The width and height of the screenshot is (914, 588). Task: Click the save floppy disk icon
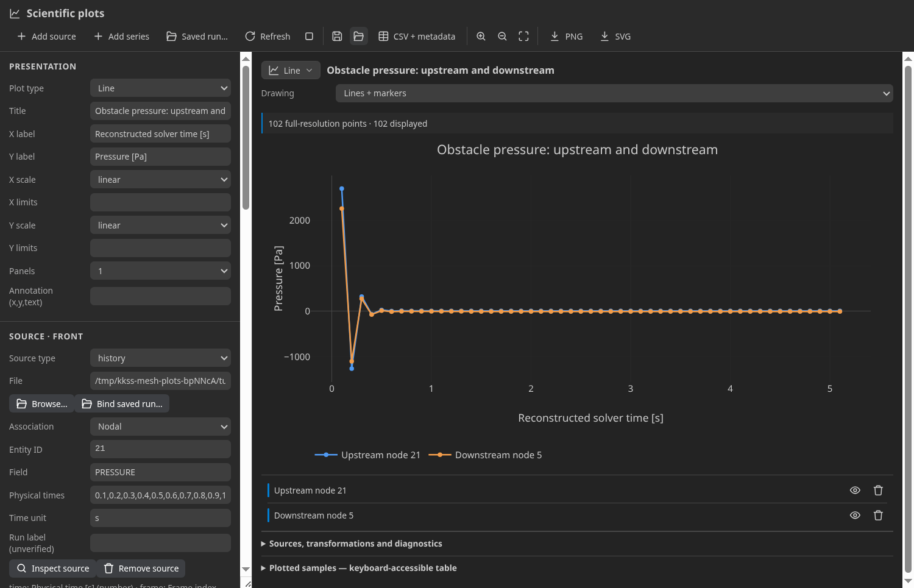337,37
